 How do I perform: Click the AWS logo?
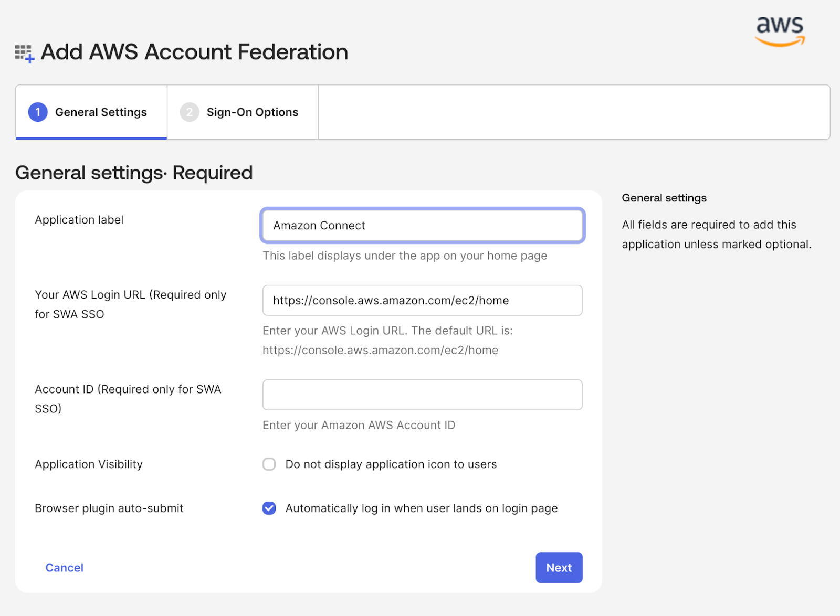coord(780,31)
